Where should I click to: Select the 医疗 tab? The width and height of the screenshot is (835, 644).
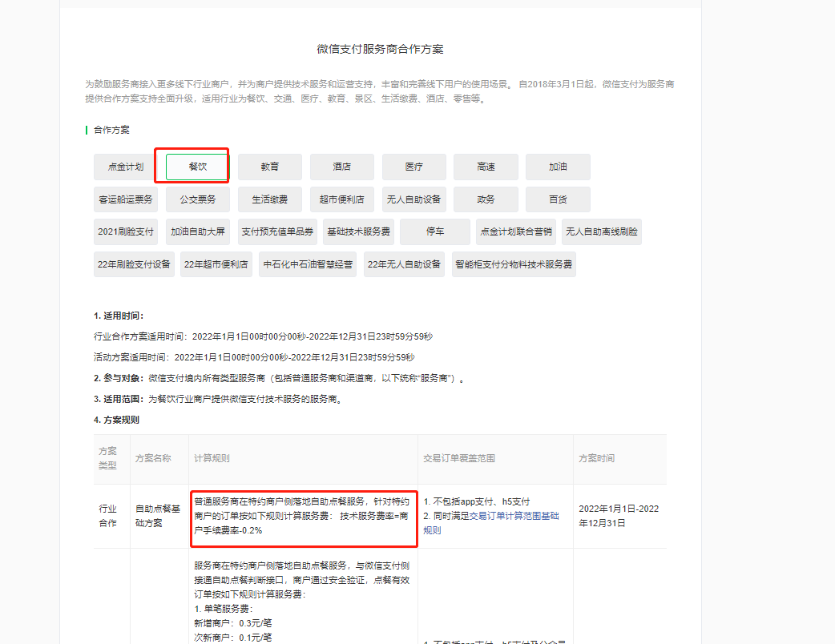point(413,167)
